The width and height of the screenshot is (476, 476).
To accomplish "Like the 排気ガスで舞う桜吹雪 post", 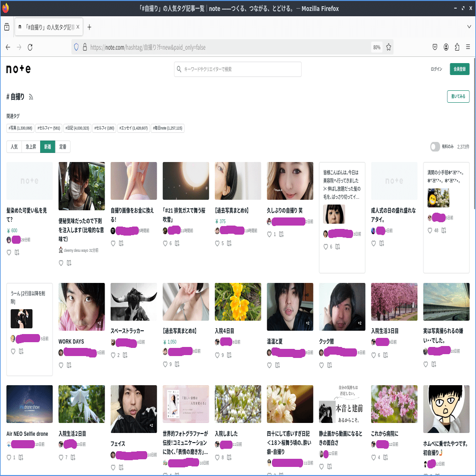I will pos(165,243).
